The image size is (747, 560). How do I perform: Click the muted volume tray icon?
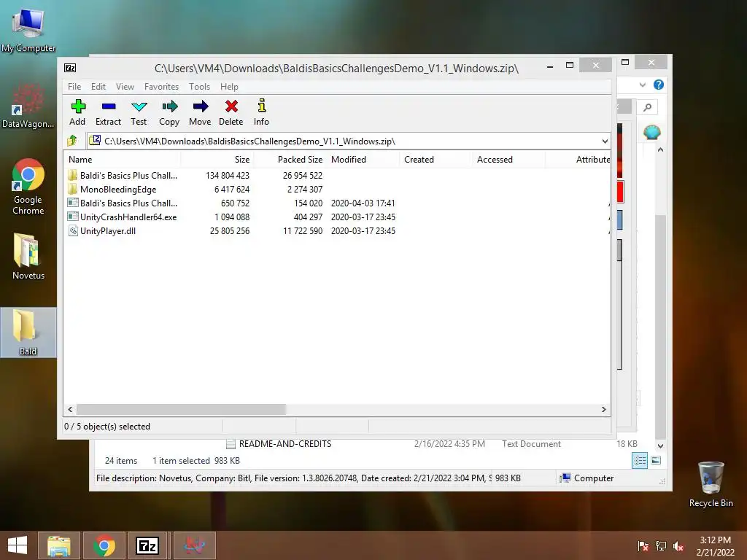click(x=678, y=545)
